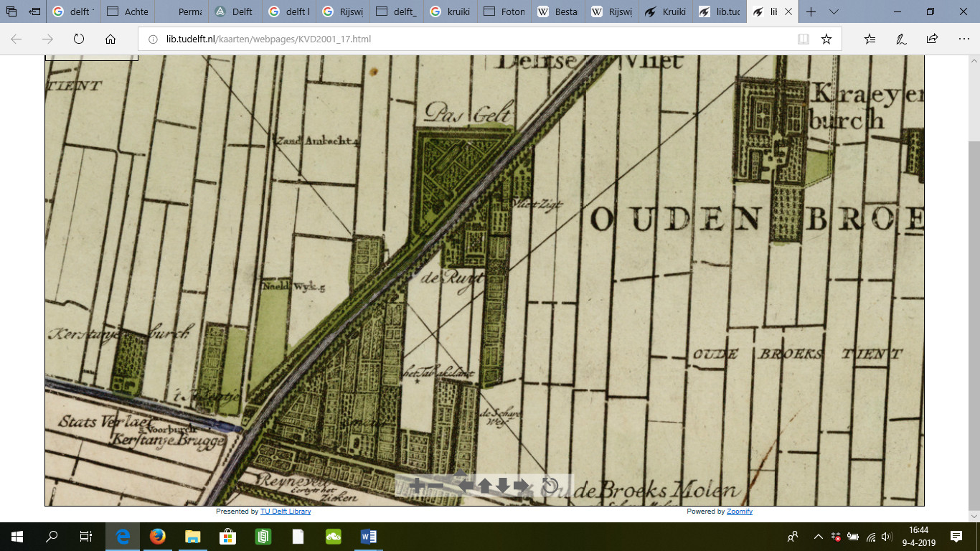Pan the map left with left arrow
Viewport: 980px width, 551px height.
point(467,486)
